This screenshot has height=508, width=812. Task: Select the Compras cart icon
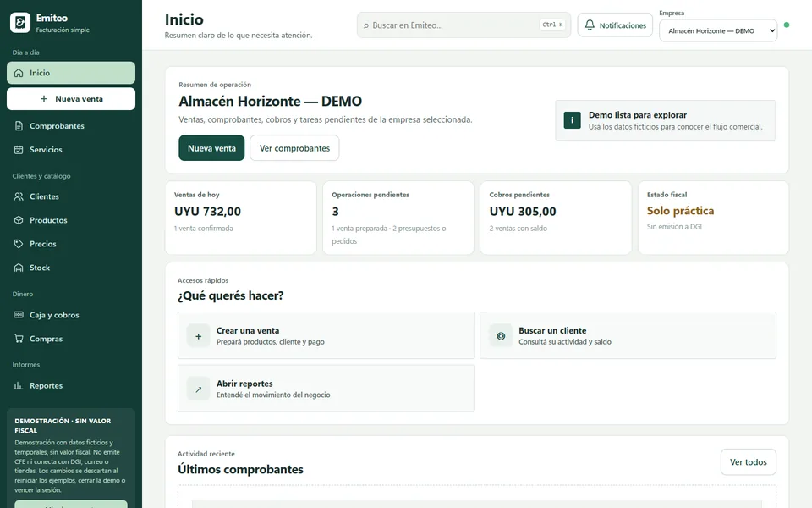tap(19, 339)
